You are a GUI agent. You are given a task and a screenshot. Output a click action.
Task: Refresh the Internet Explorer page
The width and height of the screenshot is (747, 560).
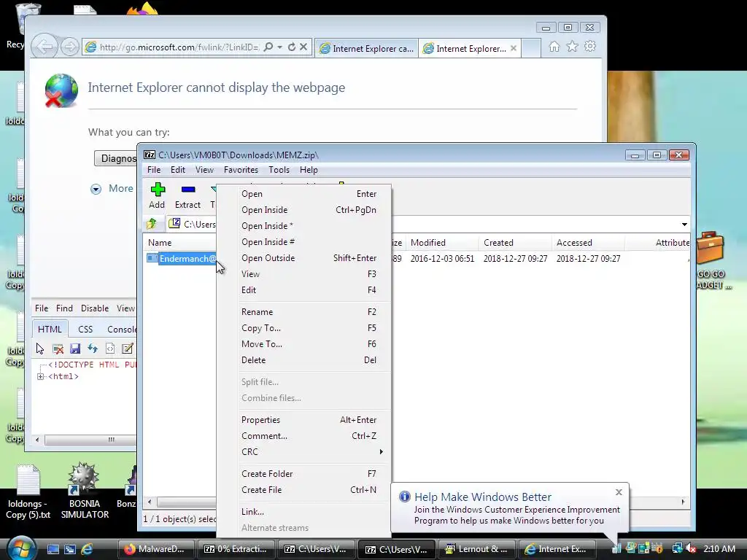(x=292, y=47)
